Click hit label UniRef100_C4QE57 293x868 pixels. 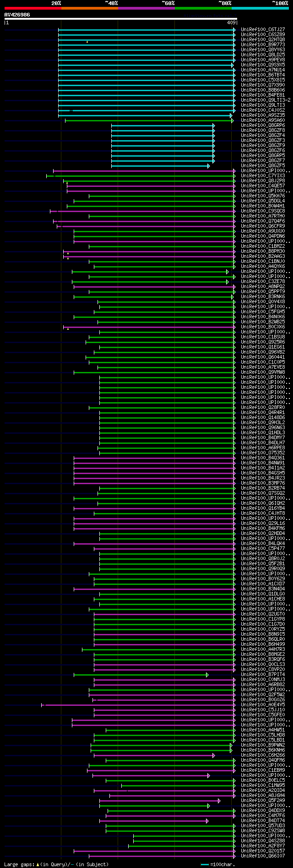point(263,186)
